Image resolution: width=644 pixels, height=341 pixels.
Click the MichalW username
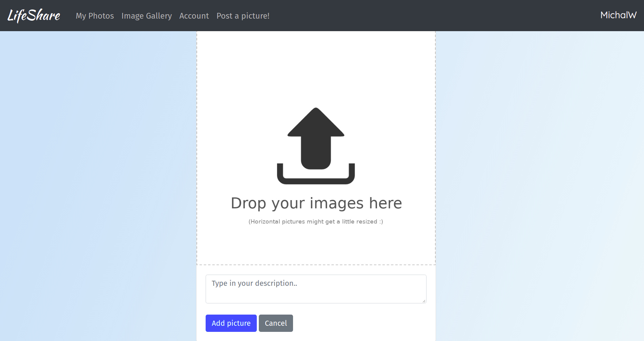pyautogui.click(x=618, y=15)
